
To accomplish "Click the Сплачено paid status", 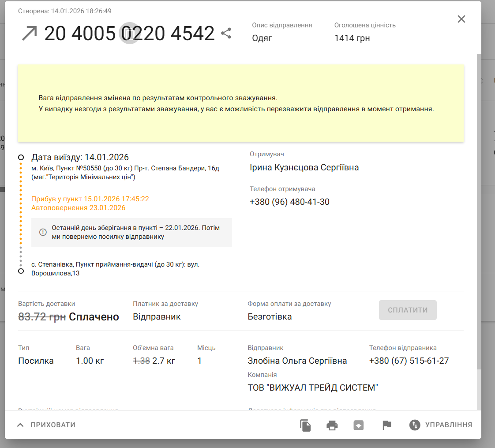I will (x=94, y=316).
